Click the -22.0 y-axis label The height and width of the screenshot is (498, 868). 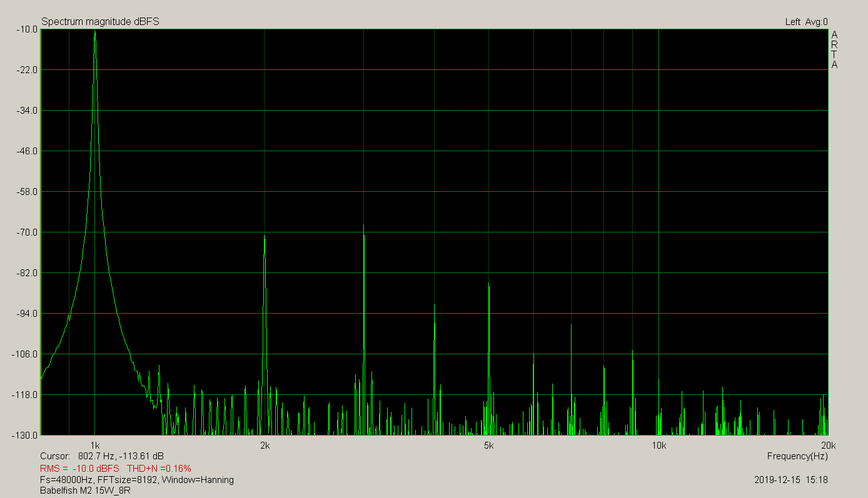tap(26, 70)
